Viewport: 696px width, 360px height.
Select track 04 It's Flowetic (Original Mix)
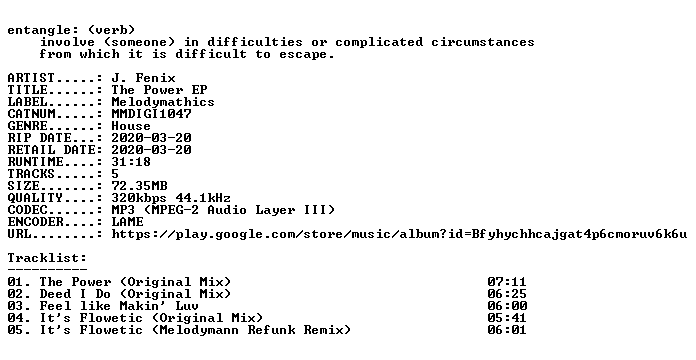click(267, 318)
